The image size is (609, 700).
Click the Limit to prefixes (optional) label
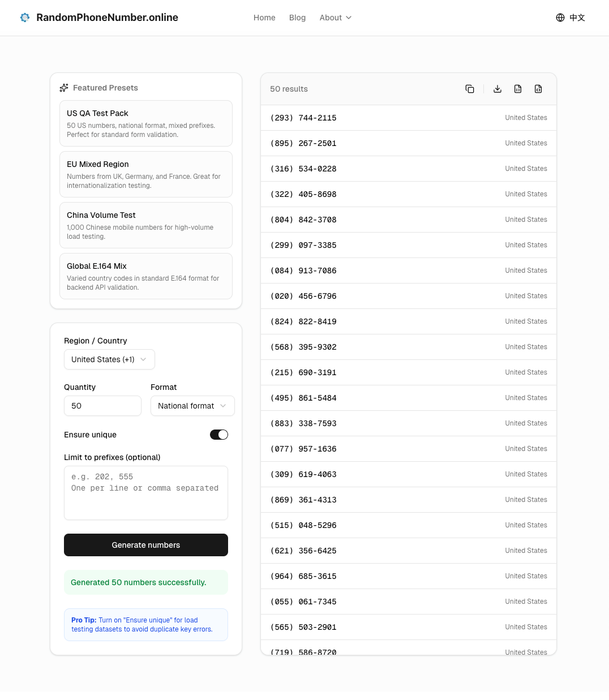(112, 457)
